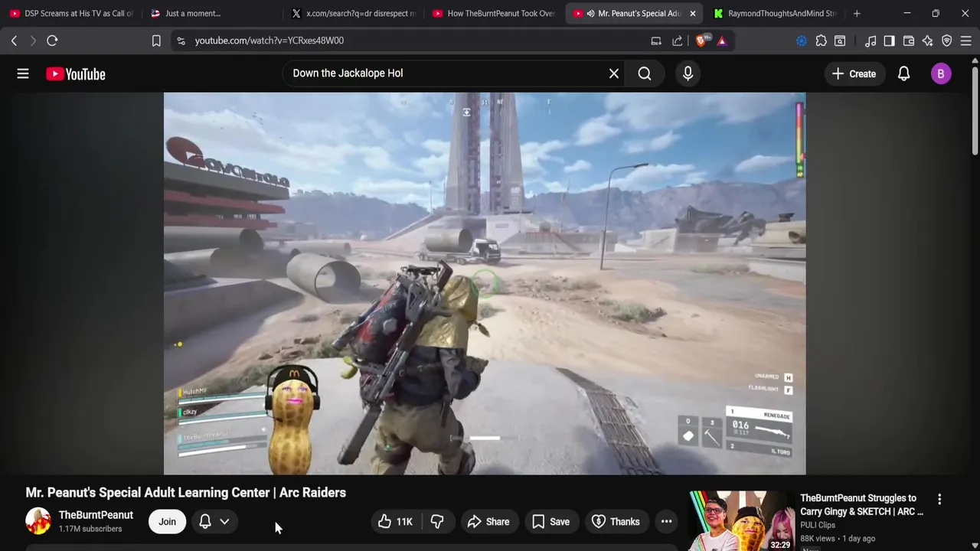The height and width of the screenshot is (551, 980).
Task: Send a Thanks to the creator
Action: (616, 522)
